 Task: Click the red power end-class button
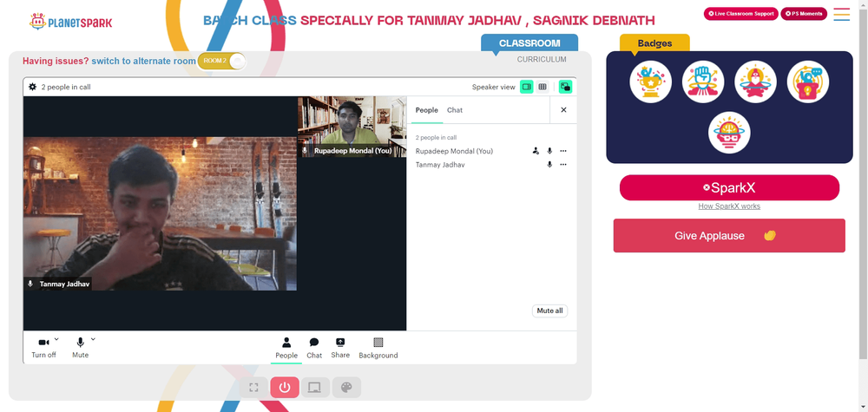285,387
